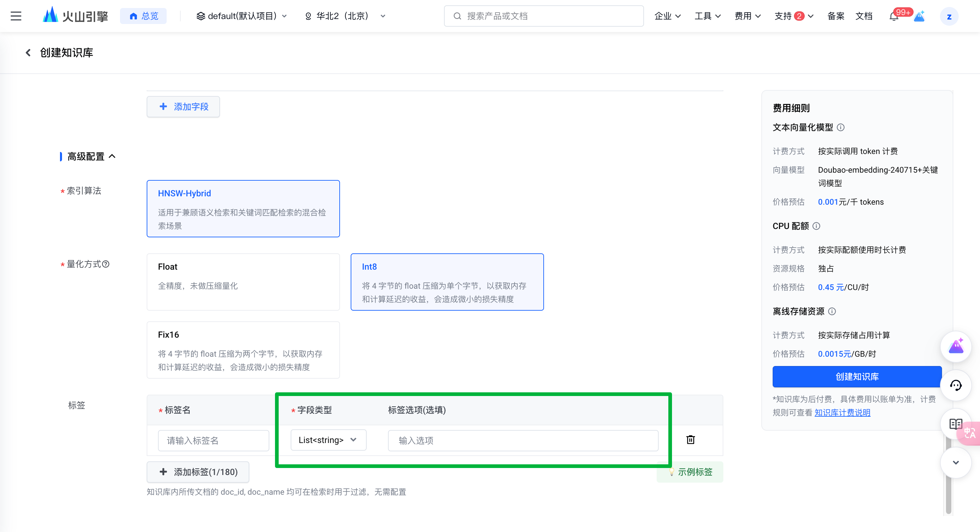980x532 pixels.
Task: Click the info icon beside CPU 配额
Action: (x=816, y=226)
